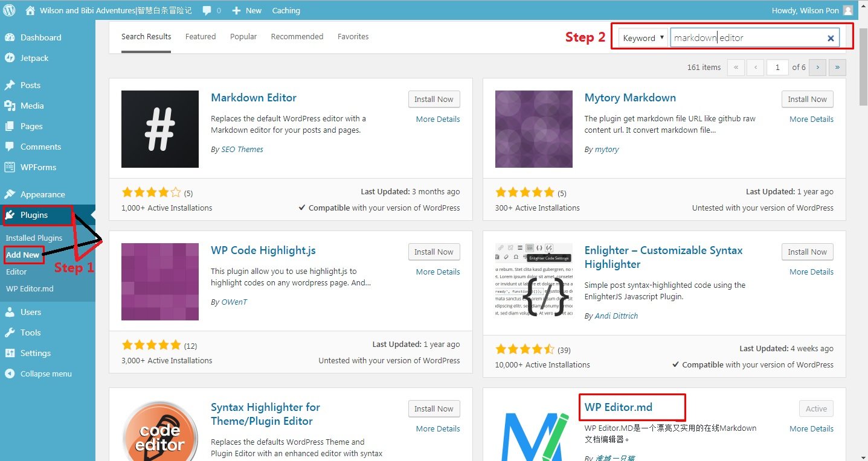This screenshot has height=461, width=868.
Task: Go to the next page of results
Action: click(818, 68)
